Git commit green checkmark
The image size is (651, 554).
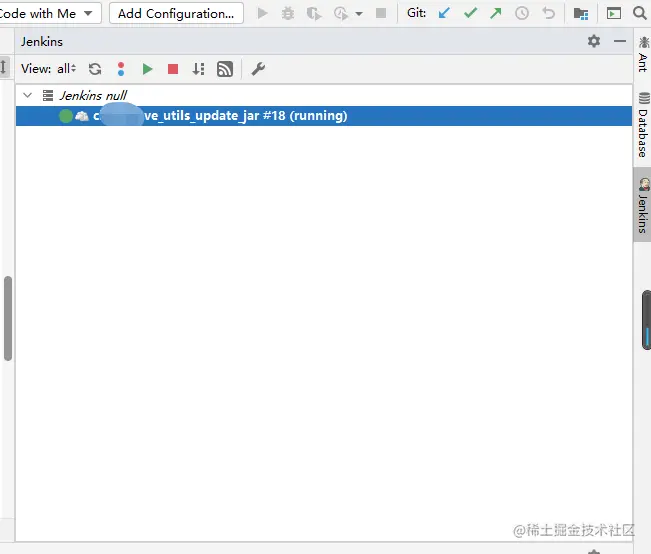(x=470, y=13)
